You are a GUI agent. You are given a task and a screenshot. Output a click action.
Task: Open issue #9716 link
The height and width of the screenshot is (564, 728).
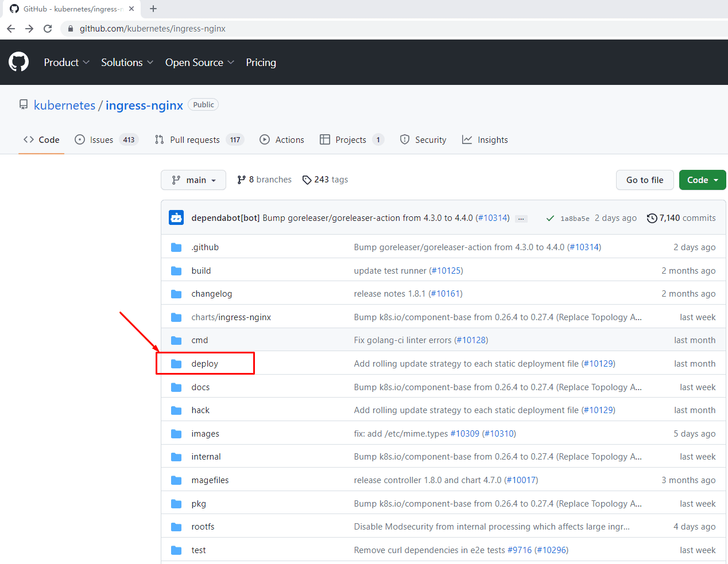point(520,550)
